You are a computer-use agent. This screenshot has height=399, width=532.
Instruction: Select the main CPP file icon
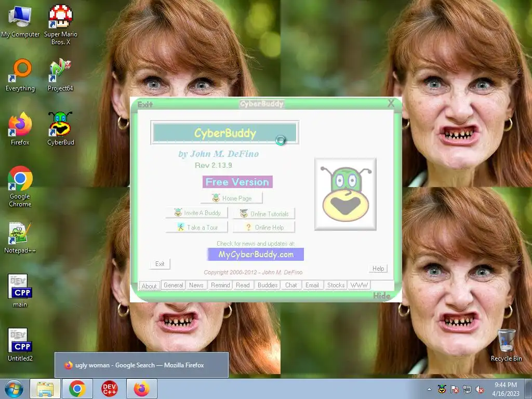pyautogui.click(x=20, y=291)
